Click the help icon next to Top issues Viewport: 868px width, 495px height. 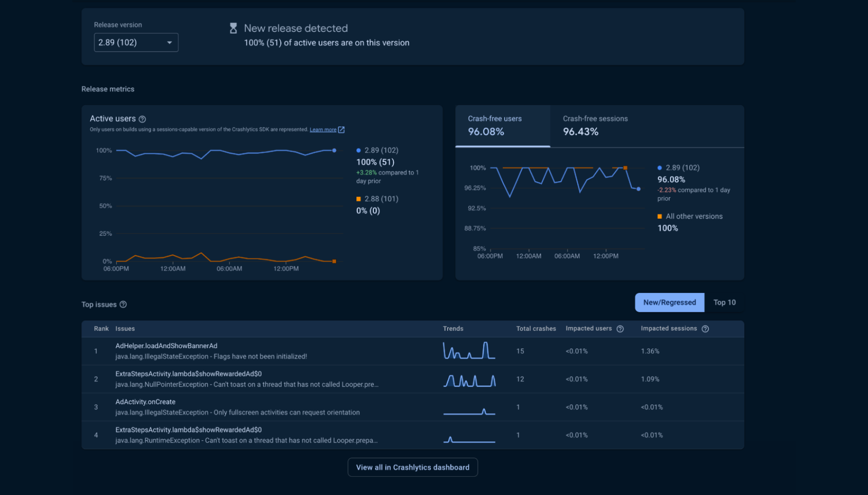tap(123, 305)
